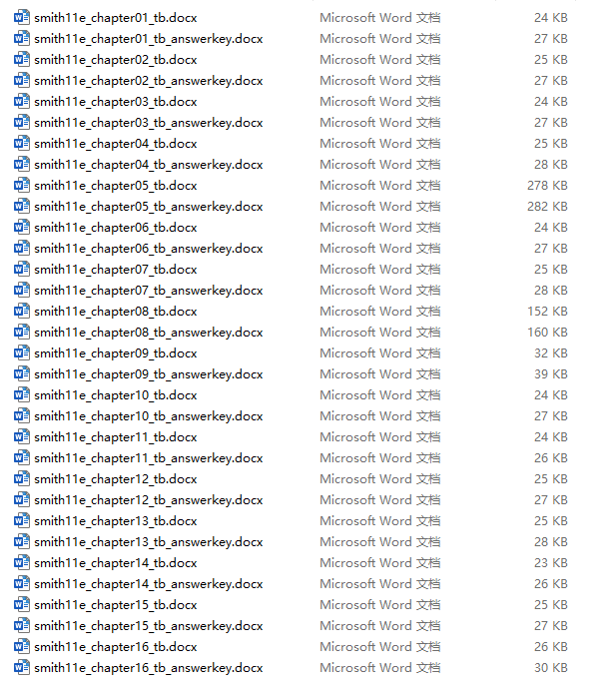
Task: Select file name smith11e_chapter05_tb.docx
Action: click(x=116, y=186)
